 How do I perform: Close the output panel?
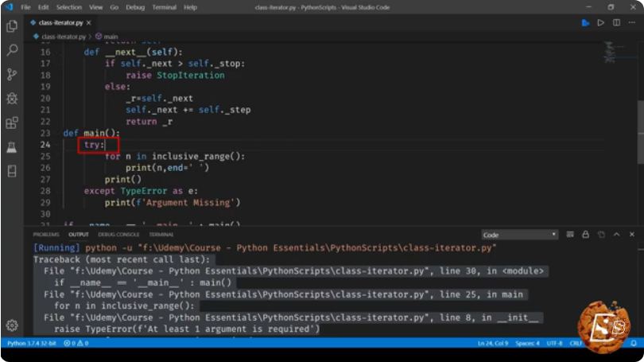pos(632,235)
